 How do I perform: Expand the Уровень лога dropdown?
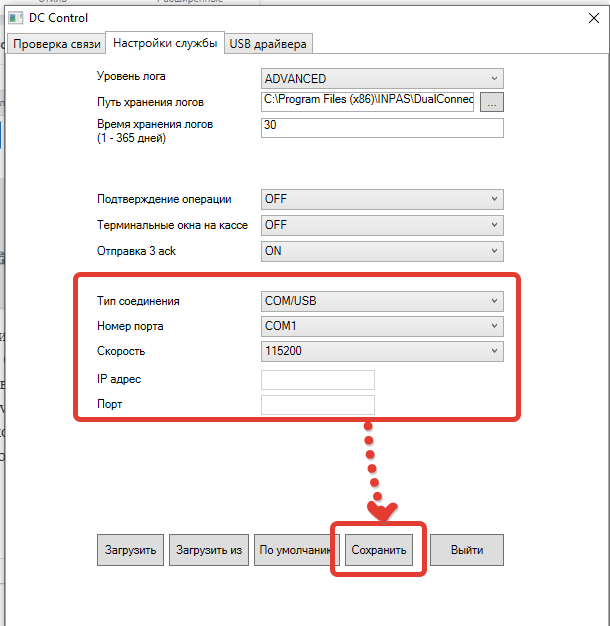click(381, 78)
